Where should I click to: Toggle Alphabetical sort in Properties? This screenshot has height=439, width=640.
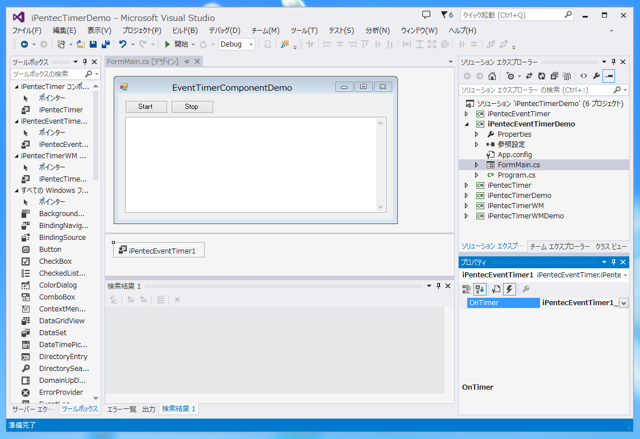click(480, 289)
